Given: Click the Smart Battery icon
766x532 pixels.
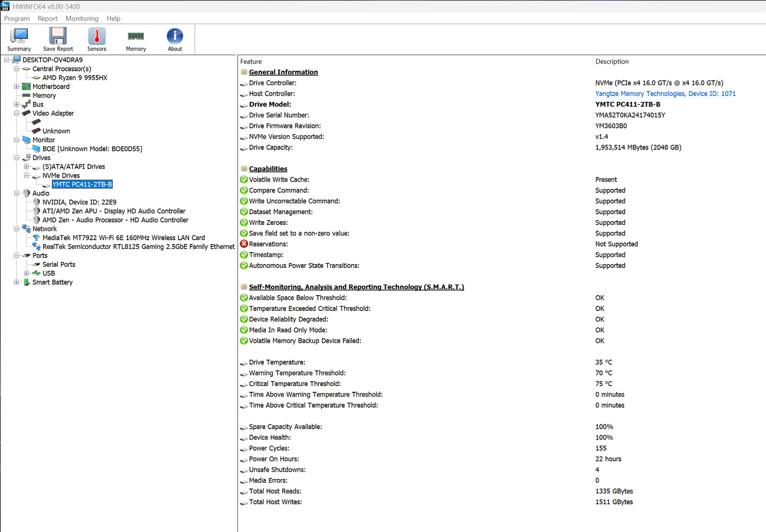Looking at the screenshot, I should [26, 282].
